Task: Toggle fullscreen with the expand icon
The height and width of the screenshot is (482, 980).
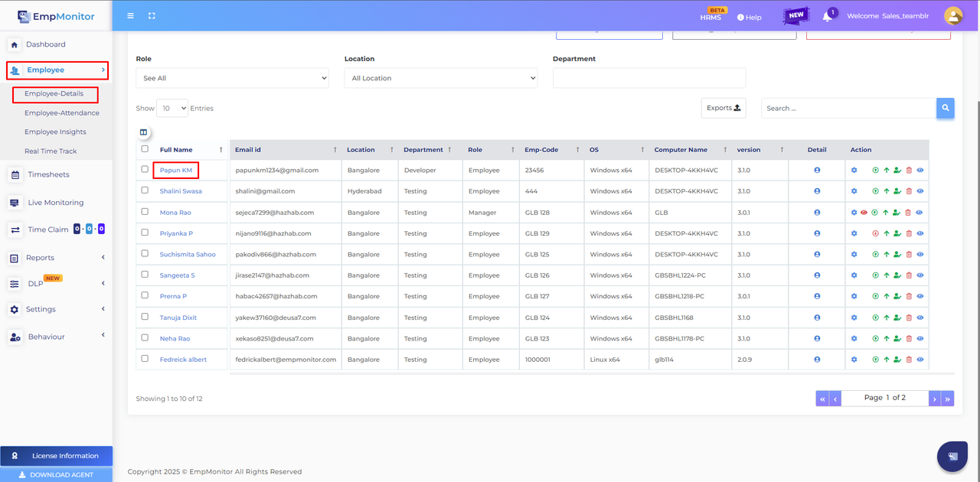Action: [152, 15]
